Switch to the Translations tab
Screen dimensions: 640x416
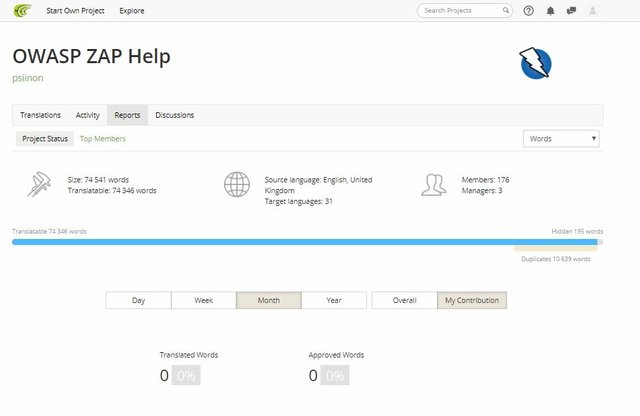tap(40, 115)
